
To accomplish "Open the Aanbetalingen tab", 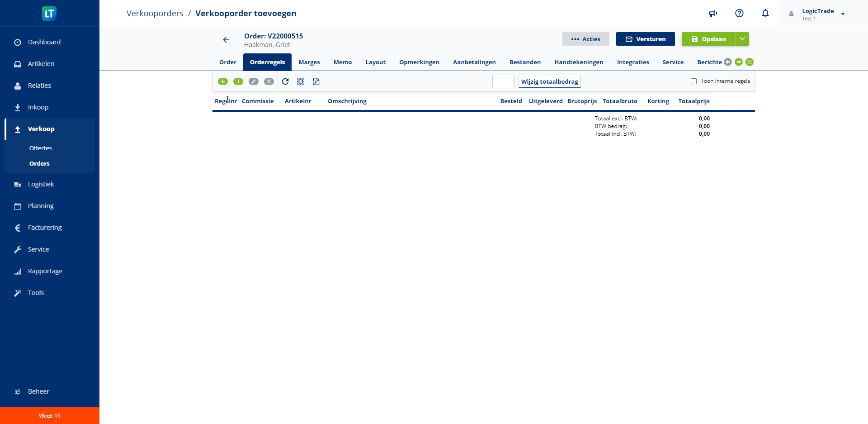I will click(474, 62).
